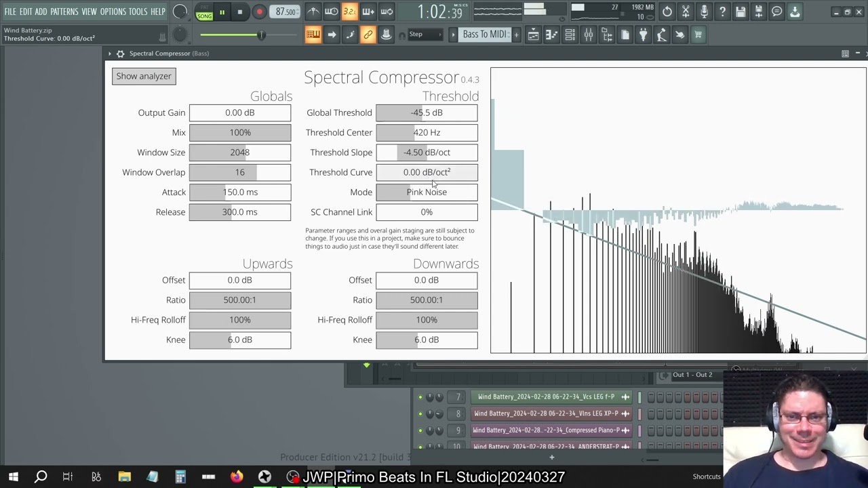Mute channel 8 green light

pos(420,413)
